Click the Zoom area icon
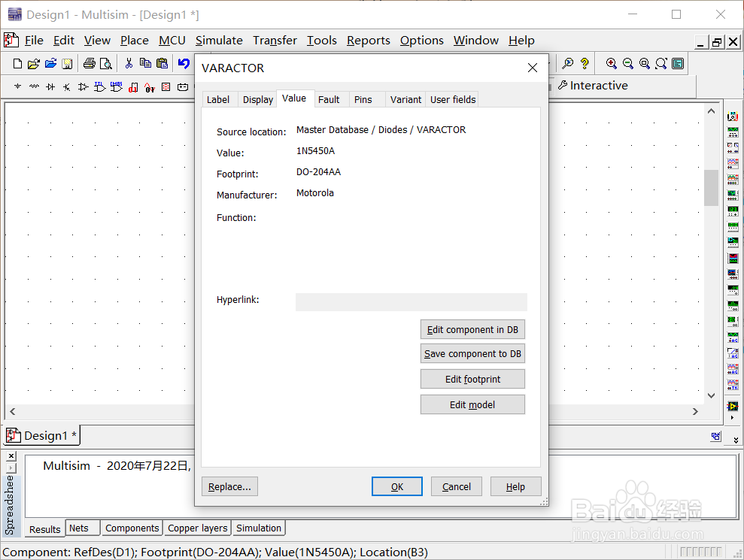744x560 pixels. 645,64
